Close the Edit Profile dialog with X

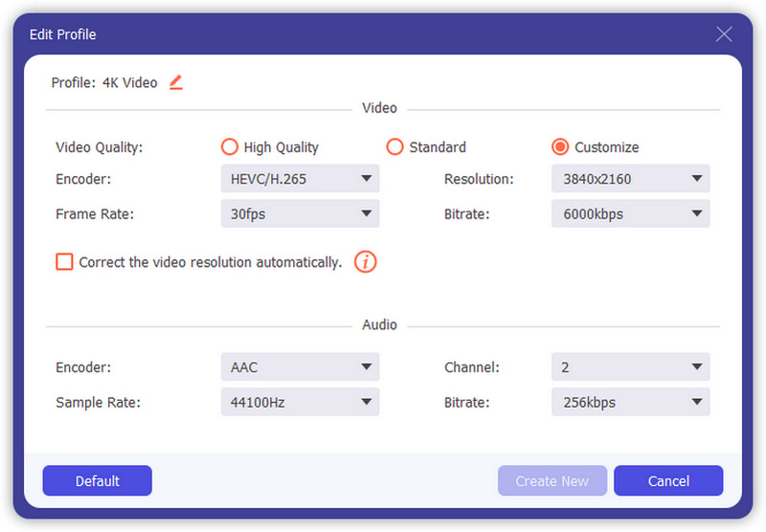[x=724, y=34]
